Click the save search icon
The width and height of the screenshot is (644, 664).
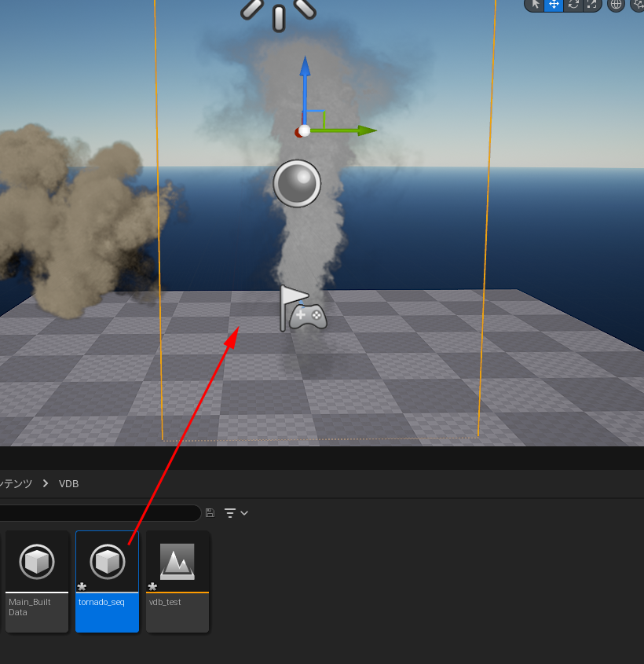(x=210, y=513)
